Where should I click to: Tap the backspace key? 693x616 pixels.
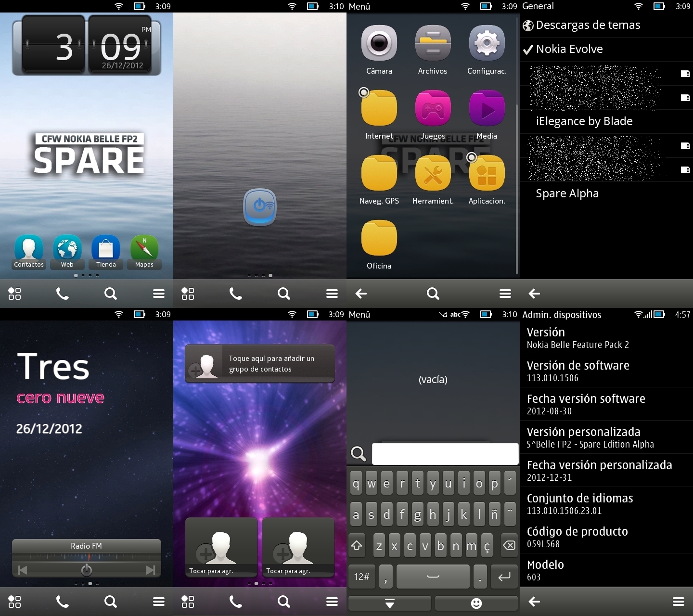(x=509, y=546)
